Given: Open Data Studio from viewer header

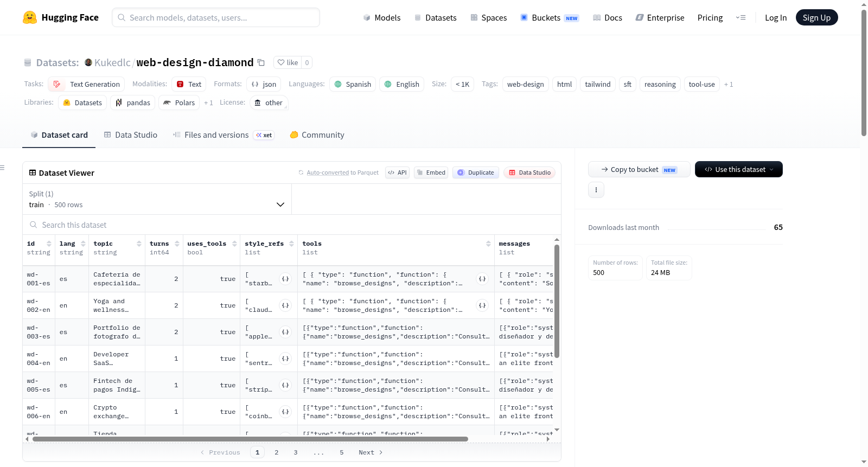Looking at the screenshot, I should pos(529,172).
